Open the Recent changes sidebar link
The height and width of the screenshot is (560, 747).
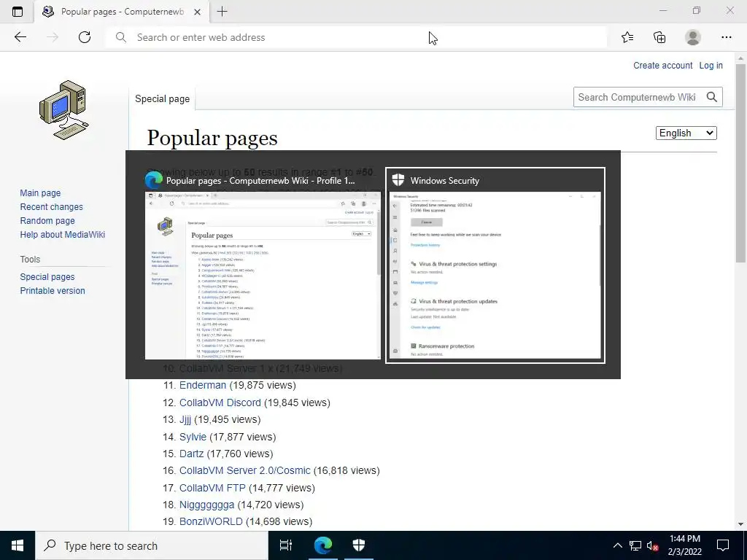tap(52, 206)
